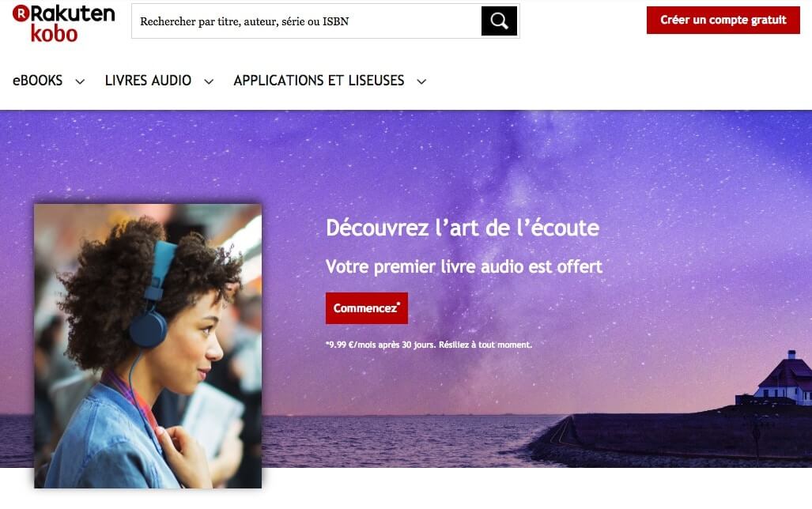812x509 pixels.
Task: Expand the APPLICATIONS ET LISEUSES chevron arrow
Action: [x=421, y=81]
